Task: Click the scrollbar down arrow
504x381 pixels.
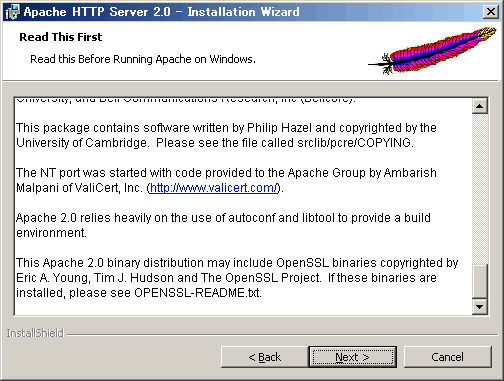Action: coord(480,307)
